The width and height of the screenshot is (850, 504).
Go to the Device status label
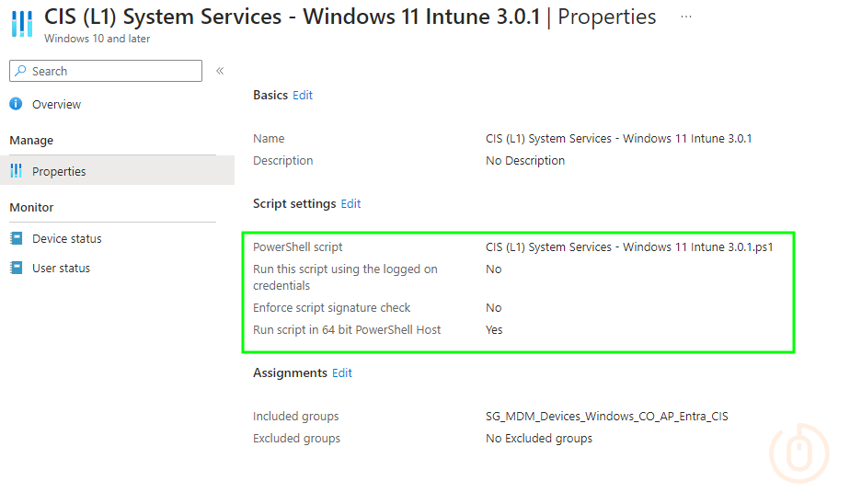point(67,239)
